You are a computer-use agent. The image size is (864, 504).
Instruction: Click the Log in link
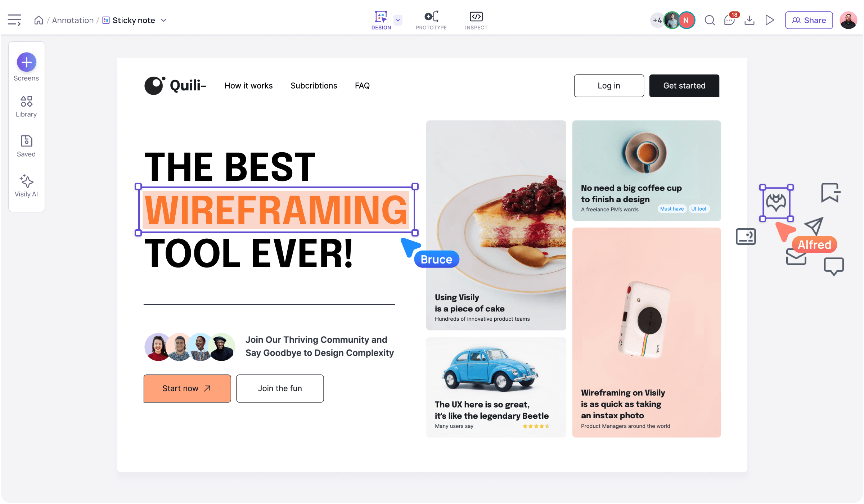(x=608, y=85)
